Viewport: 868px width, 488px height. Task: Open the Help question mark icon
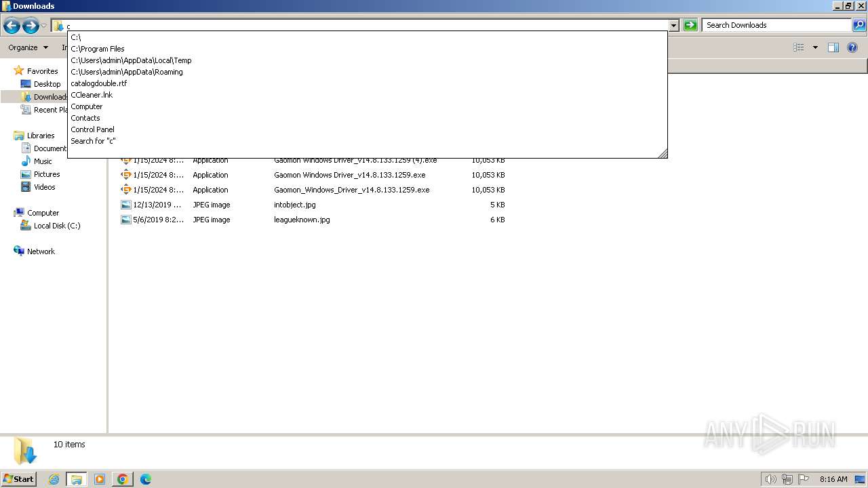852,47
